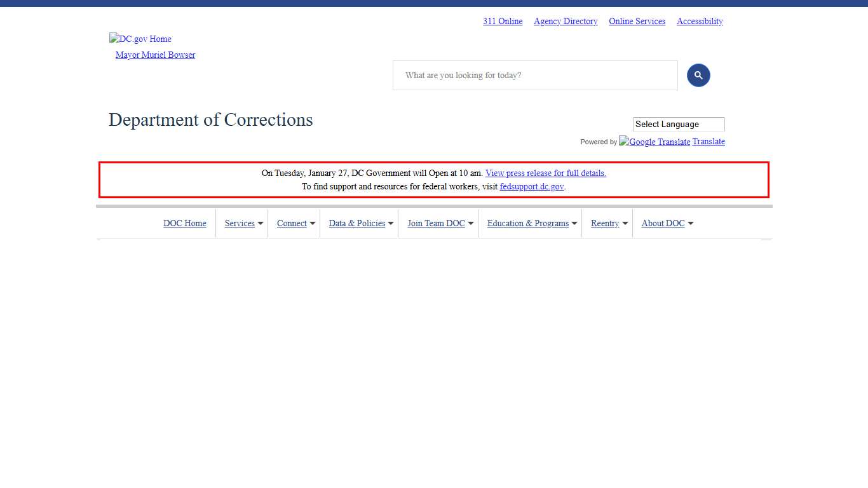Open the Education & Programs menu
The image size is (868, 488).
pyautogui.click(x=527, y=224)
